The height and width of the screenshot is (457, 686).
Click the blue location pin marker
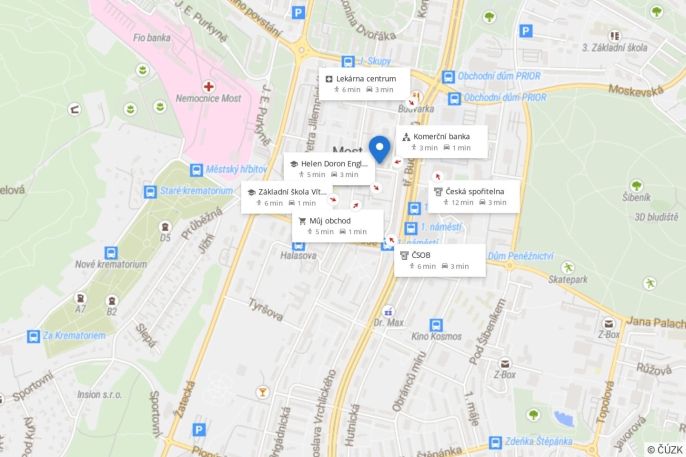click(379, 150)
